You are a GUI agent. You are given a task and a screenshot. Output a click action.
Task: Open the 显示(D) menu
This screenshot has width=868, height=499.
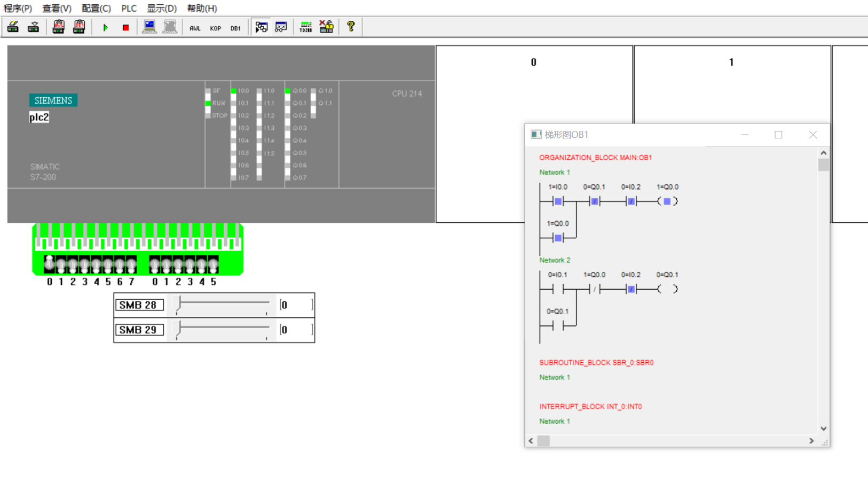[162, 8]
